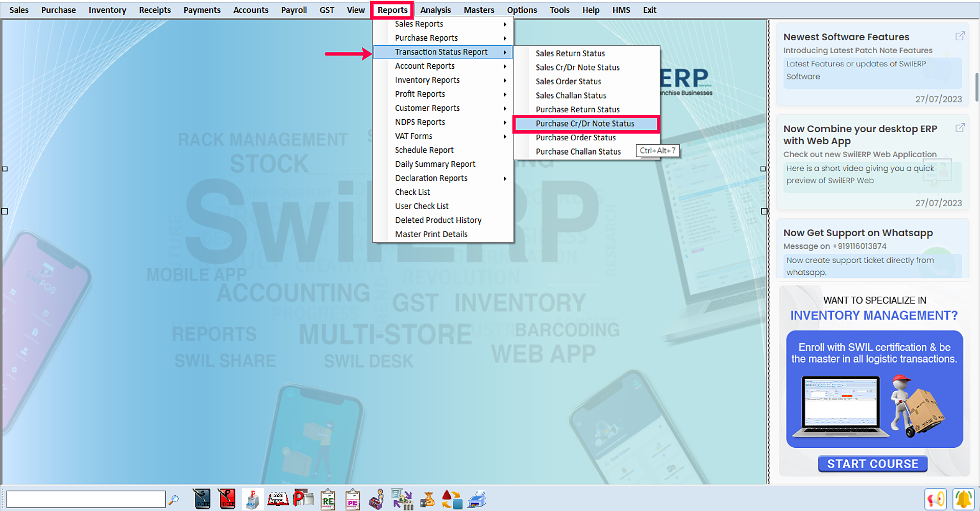Open Schedule Report
The image size is (980, 511).
(x=443, y=150)
